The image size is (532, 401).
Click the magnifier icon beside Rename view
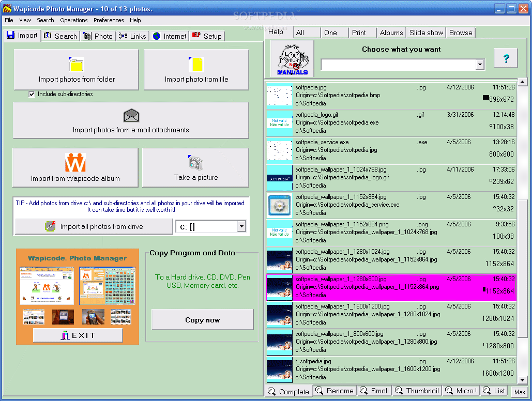[x=320, y=391]
